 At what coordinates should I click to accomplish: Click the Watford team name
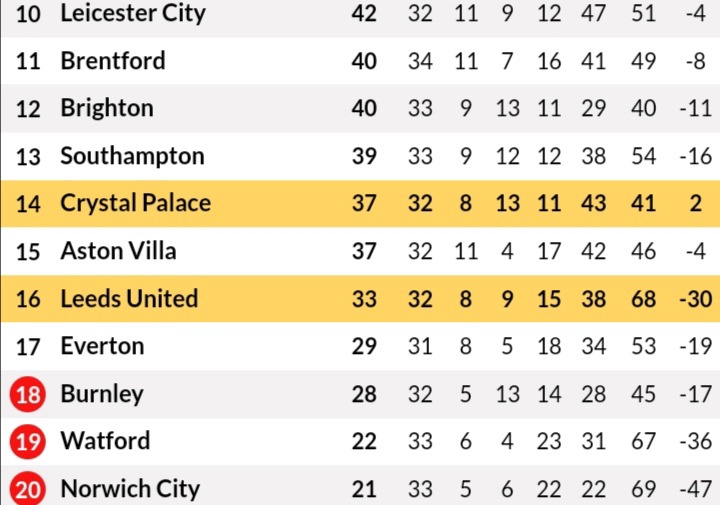click(105, 441)
